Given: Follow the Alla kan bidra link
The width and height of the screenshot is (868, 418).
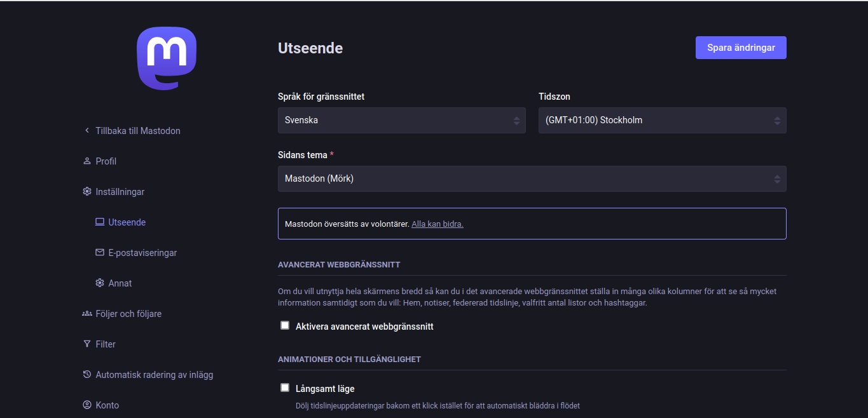Looking at the screenshot, I should [437, 224].
